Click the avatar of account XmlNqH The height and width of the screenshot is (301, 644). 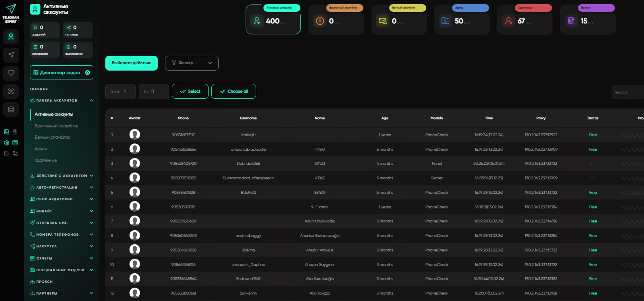click(x=134, y=134)
